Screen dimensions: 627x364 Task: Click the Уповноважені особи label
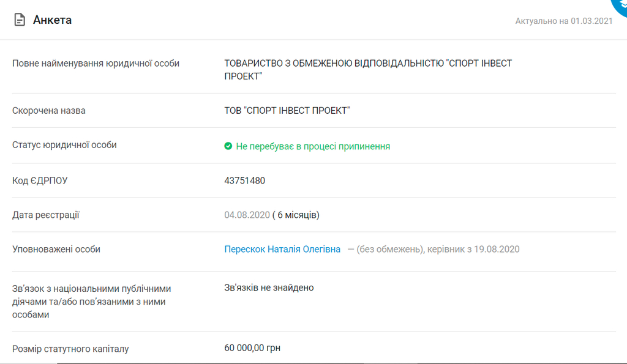pos(56,250)
